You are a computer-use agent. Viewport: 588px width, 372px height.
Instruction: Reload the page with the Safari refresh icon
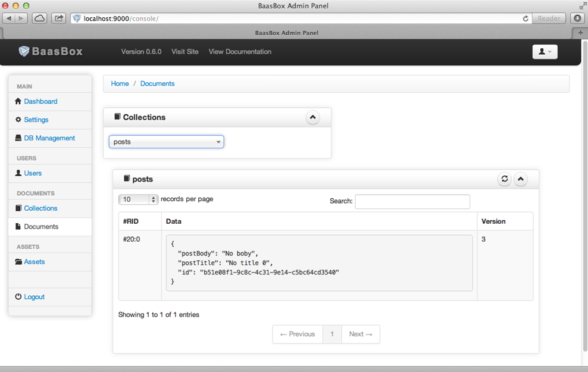pyautogui.click(x=526, y=19)
